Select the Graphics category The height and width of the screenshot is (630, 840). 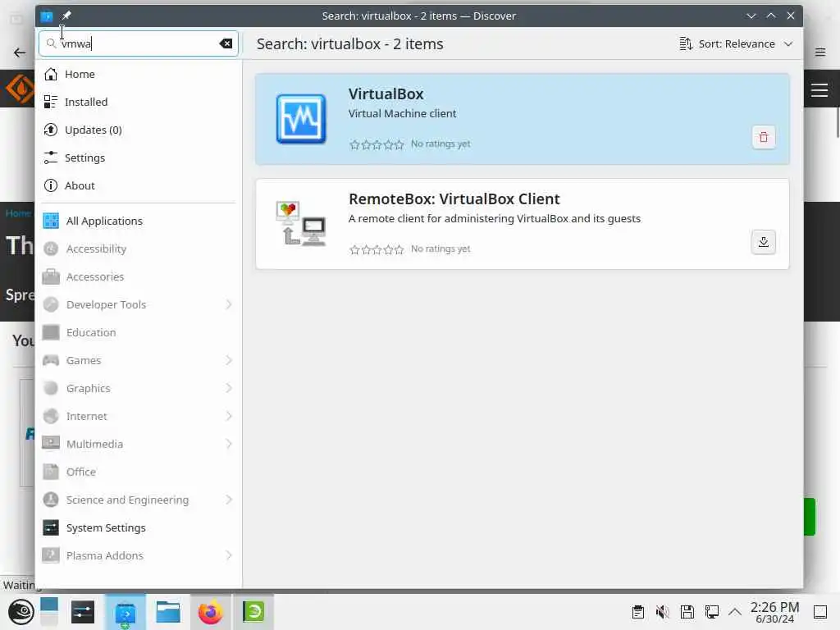pos(89,388)
